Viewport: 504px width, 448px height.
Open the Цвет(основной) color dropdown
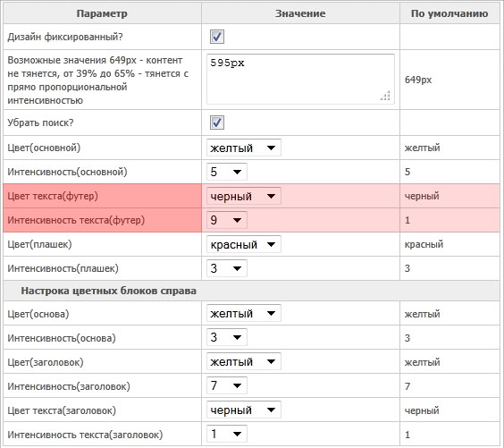(x=244, y=148)
